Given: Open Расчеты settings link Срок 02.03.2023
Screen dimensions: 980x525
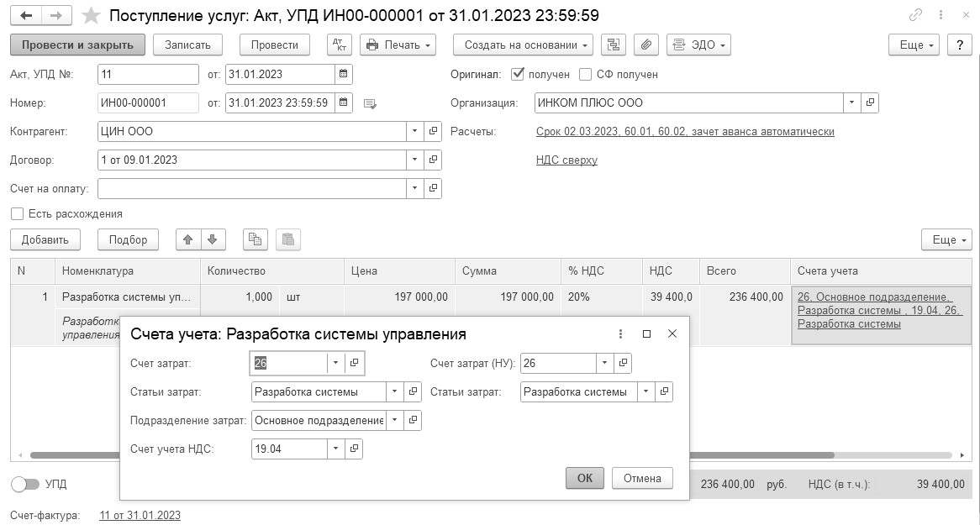Looking at the screenshot, I should coord(685,132).
